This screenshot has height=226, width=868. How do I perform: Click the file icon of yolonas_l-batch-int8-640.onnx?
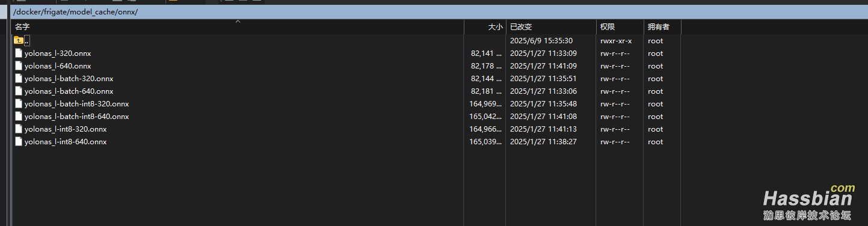[19, 116]
